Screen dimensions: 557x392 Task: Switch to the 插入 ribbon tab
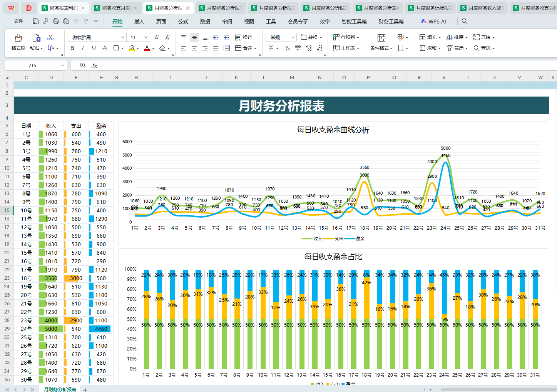pyautogui.click(x=139, y=22)
